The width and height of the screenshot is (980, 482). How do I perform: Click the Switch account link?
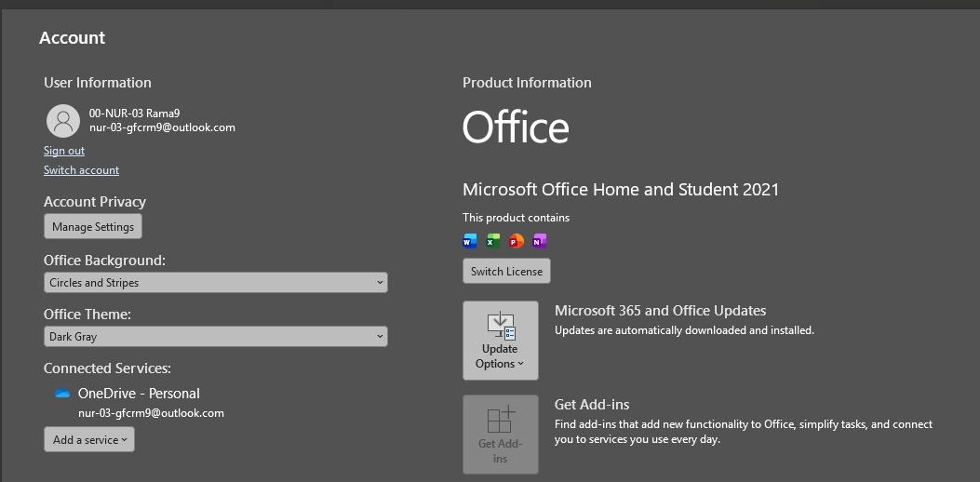[x=81, y=170]
